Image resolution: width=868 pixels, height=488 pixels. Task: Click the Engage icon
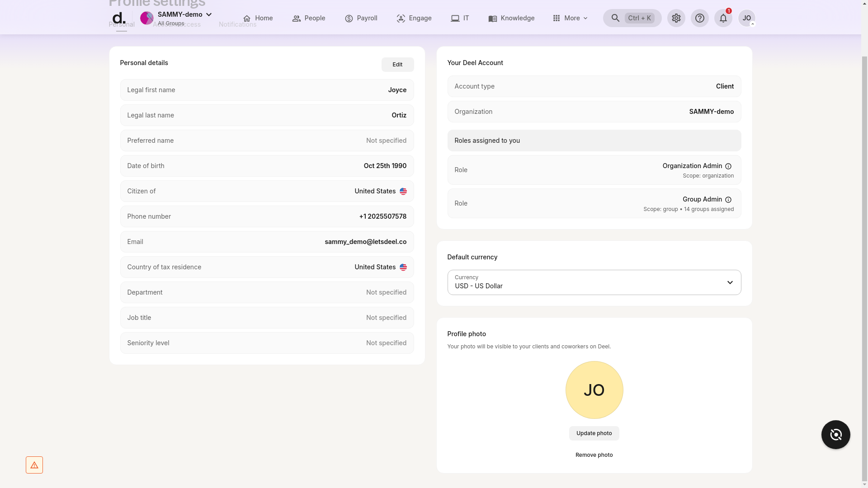pos(401,19)
